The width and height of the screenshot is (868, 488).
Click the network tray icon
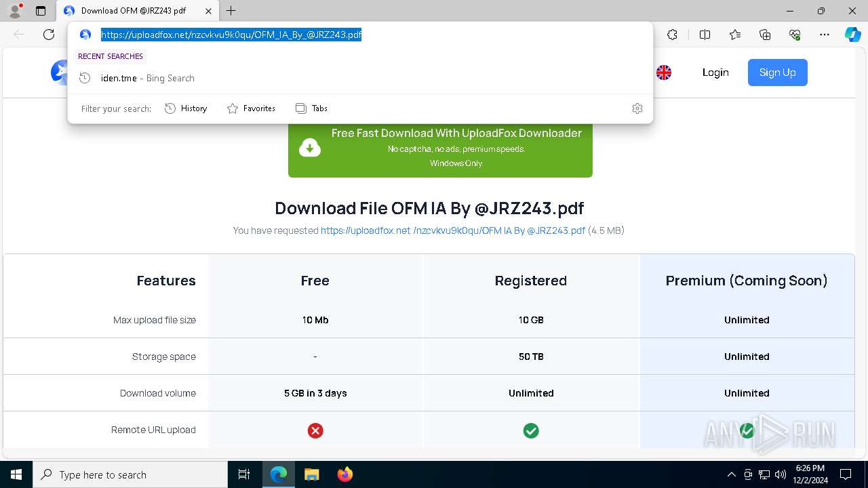[764, 474]
